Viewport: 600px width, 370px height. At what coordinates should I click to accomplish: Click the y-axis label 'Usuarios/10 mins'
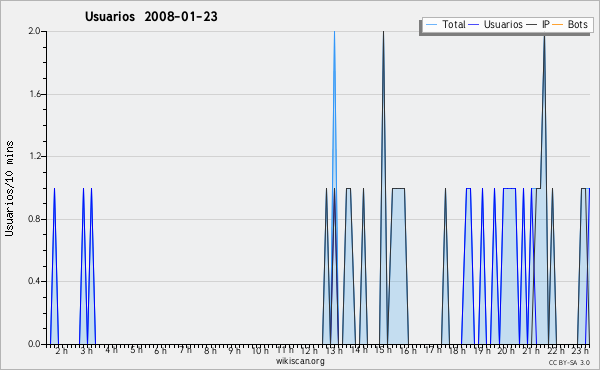coord(9,188)
